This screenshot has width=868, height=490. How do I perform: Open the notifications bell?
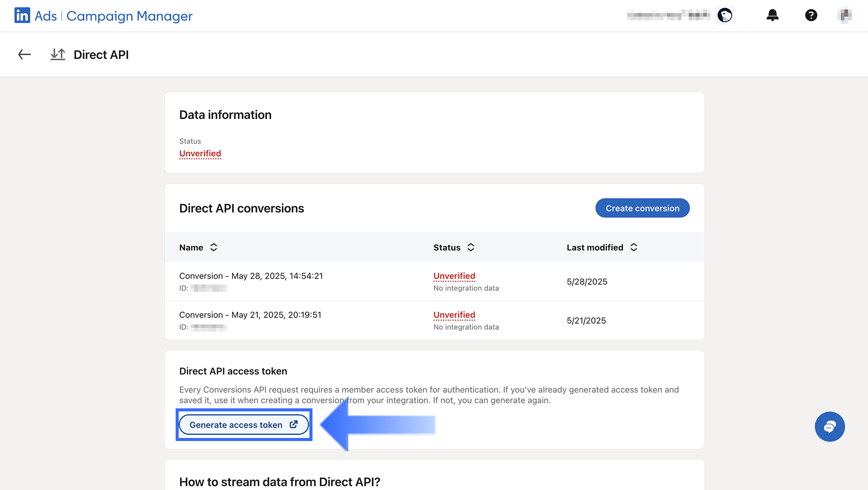[x=773, y=15]
